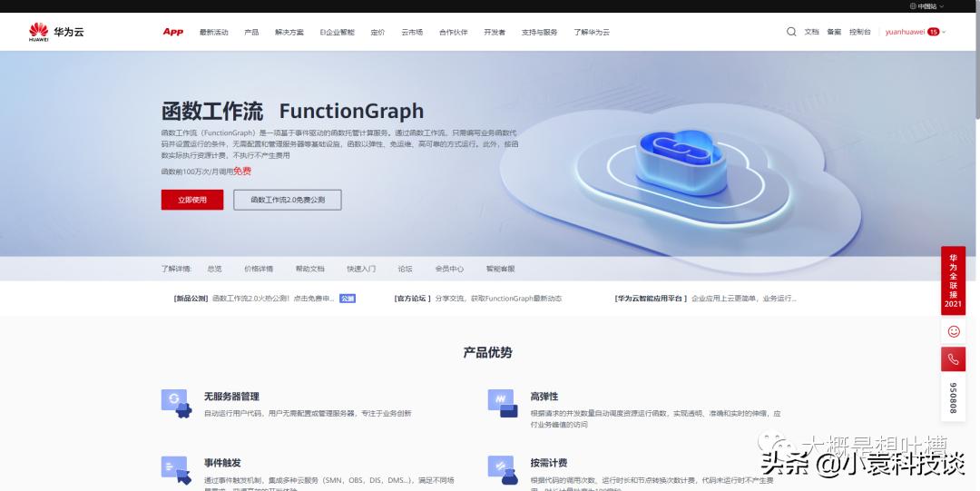Click the 按需计费 feature icon
This screenshot has width=980, height=491.
coord(503,470)
